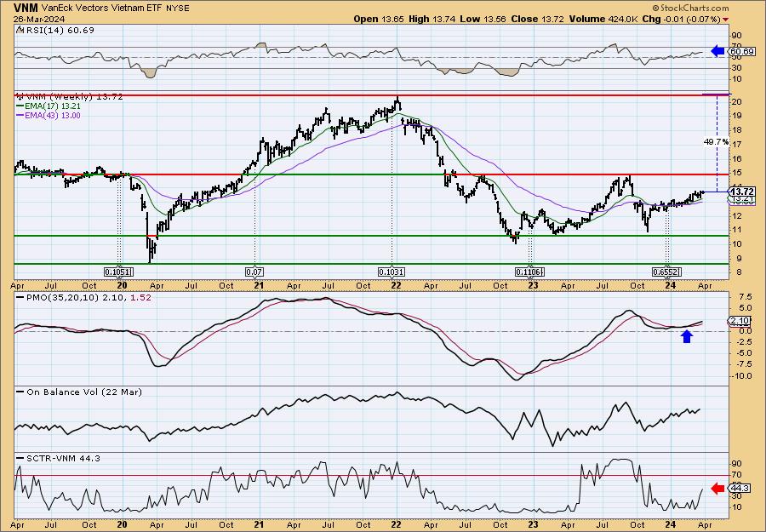This screenshot has width=766, height=532.
Task: Click the Volume 424.0K value
Action: [603, 19]
